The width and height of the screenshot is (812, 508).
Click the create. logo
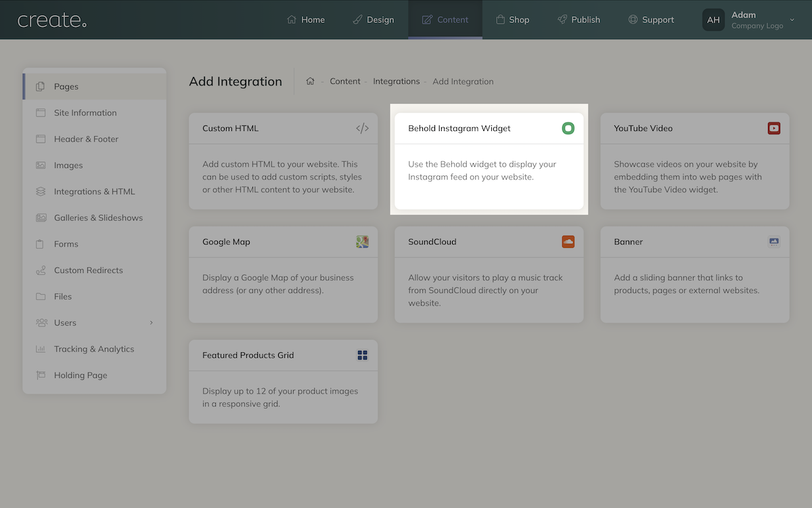(x=52, y=20)
